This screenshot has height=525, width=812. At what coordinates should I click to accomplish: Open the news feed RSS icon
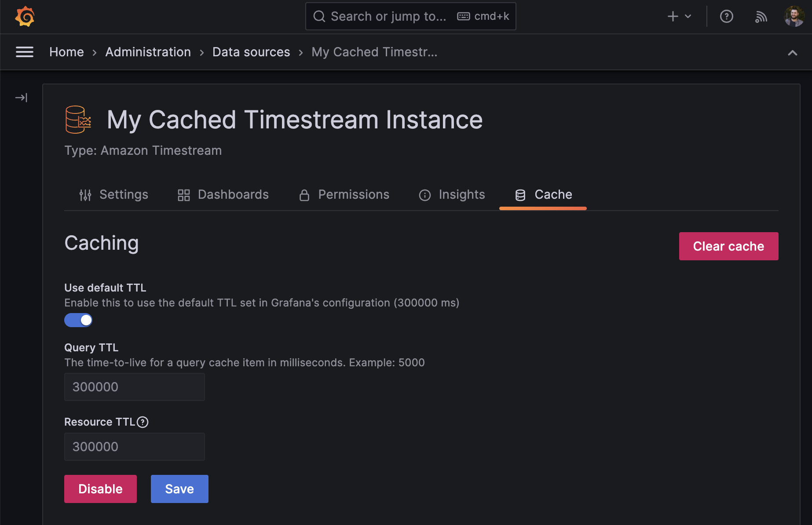coord(761,17)
